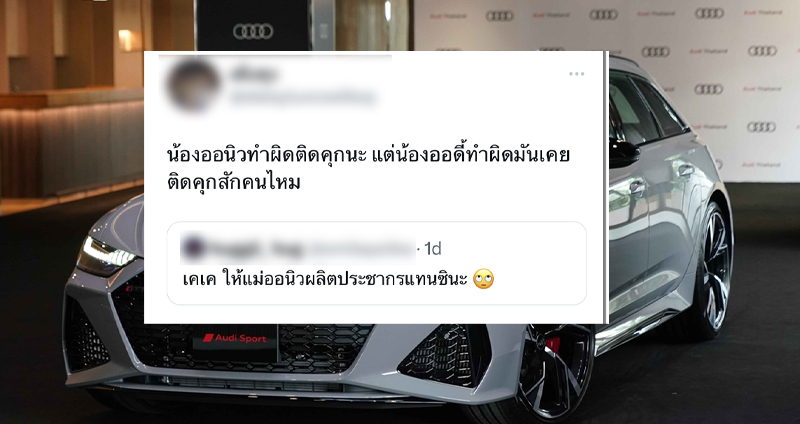Viewport: 800px width, 424px height.
Task: Click the car's side mirror
Action: click(x=623, y=153)
